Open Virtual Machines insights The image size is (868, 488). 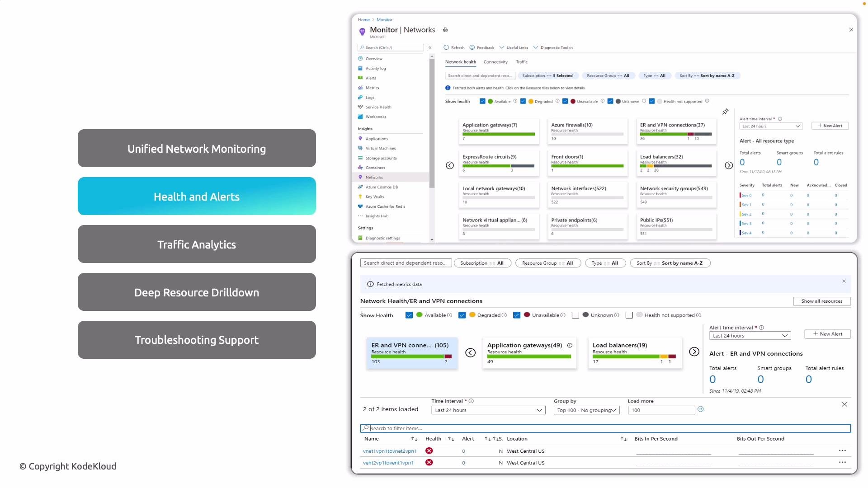[x=380, y=148]
